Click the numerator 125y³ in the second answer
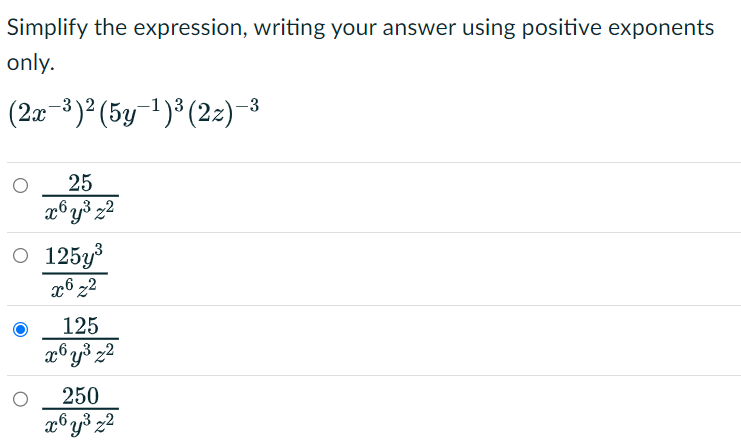Image resolution: width=741 pixels, height=448 pixels. [74, 256]
